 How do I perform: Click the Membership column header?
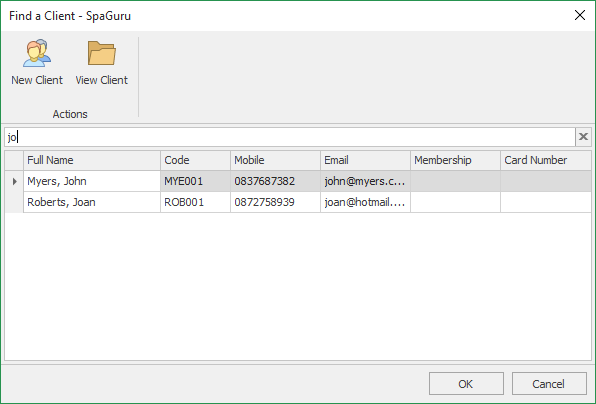455,160
